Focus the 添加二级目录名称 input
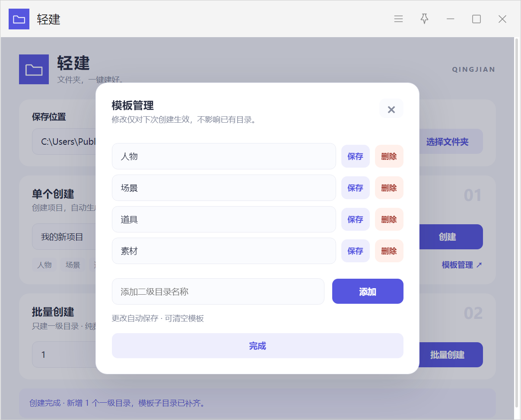521x420 pixels. click(x=218, y=291)
